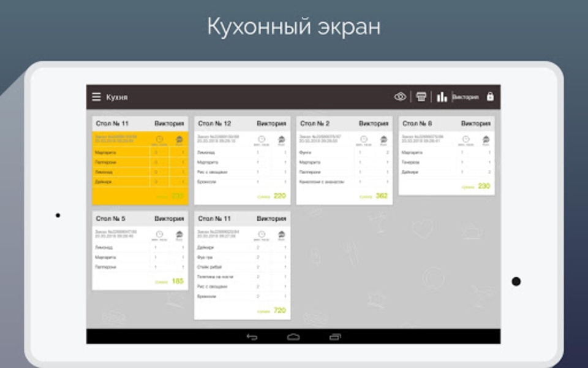Open the Стол № 8 card header
This screenshot has width=588, height=368.
447,123
